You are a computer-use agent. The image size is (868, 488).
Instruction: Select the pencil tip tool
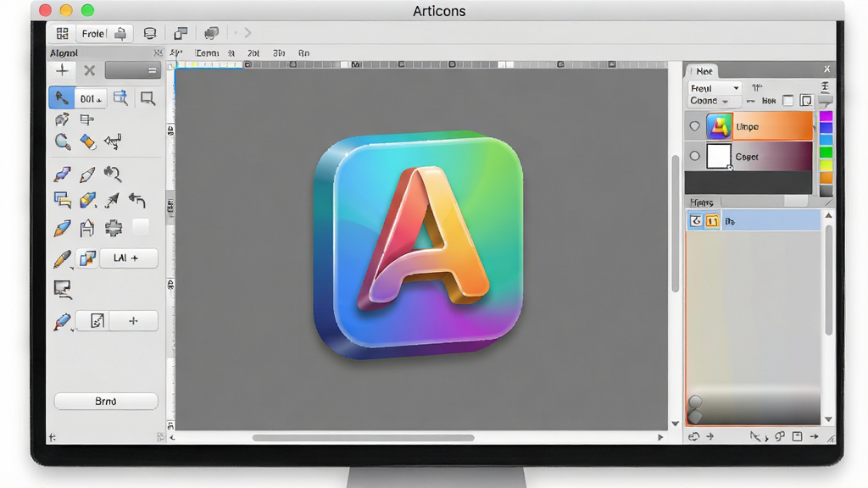(x=87, y=175)
